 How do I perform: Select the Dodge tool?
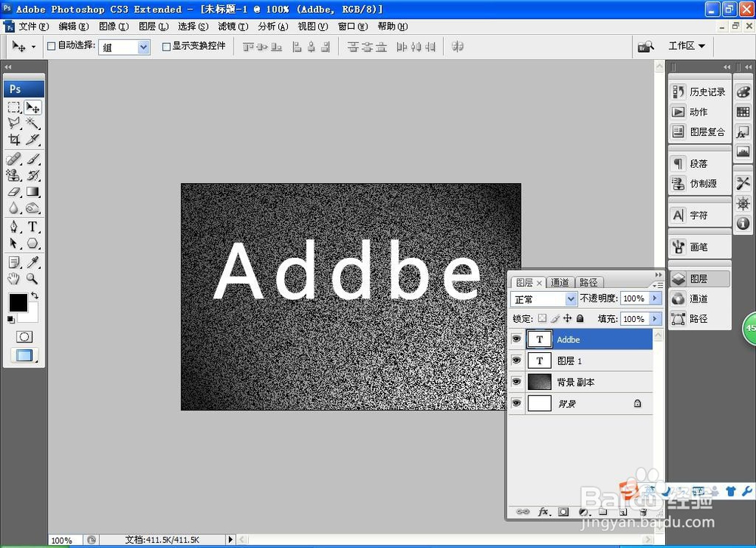click(x=33, y=208)
